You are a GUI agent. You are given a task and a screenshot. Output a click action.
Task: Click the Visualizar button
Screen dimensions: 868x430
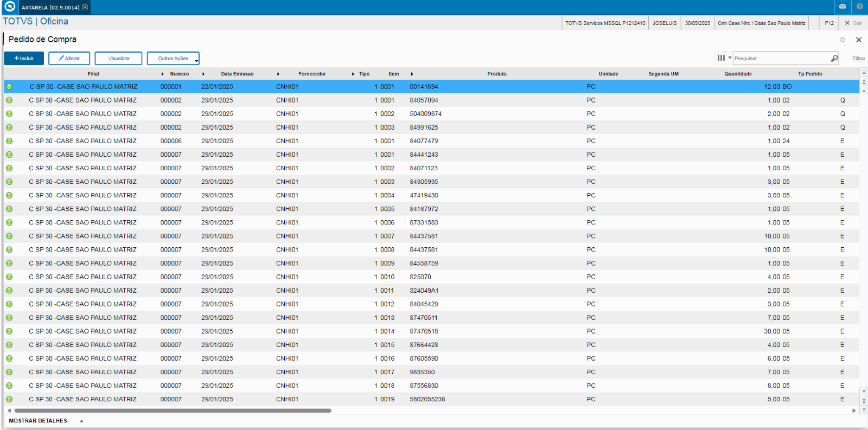tap(118, 58)
